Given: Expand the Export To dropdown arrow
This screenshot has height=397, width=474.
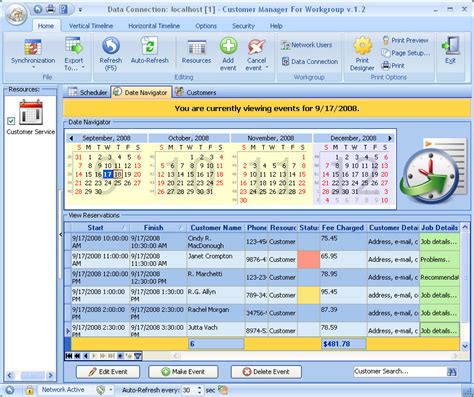Looking at the screenshot, I should click(x=83, y=68).
